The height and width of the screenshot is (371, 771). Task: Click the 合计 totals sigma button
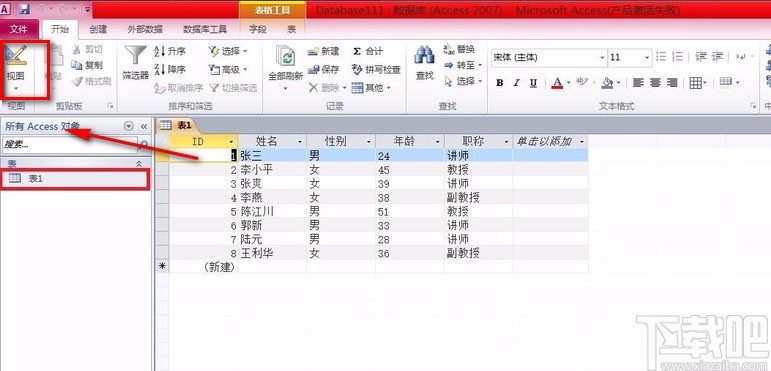(368, 51)
